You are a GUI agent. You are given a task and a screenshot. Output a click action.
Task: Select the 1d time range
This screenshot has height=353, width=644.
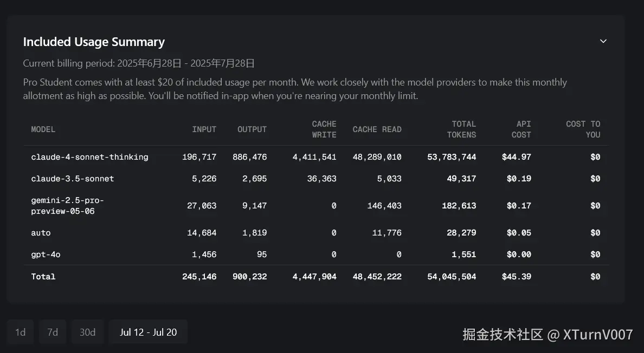(x=20, y=332)
